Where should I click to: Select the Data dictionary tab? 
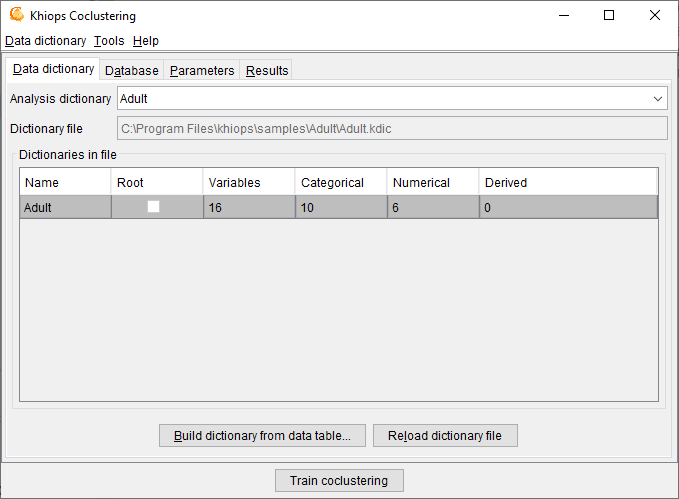[53, 70]
